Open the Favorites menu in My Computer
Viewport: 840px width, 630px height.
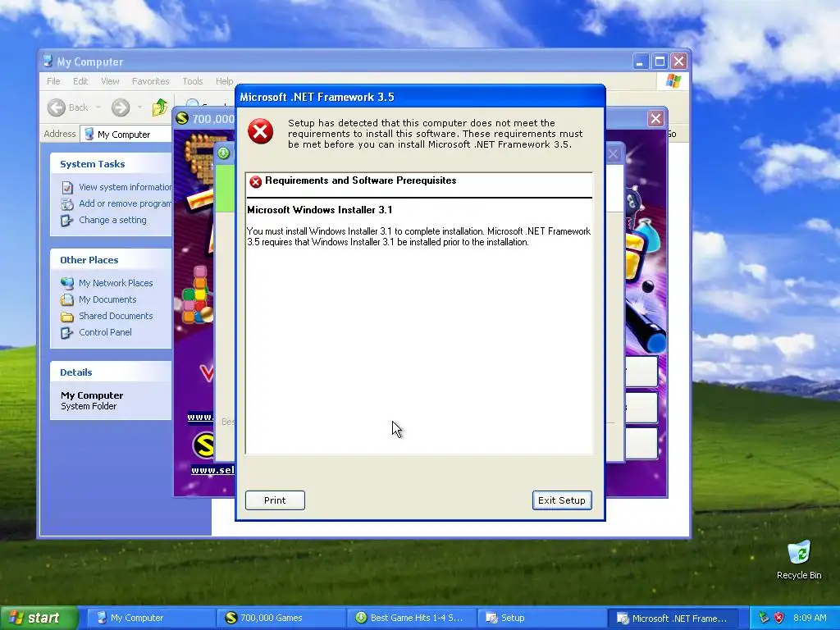coord(151,81)
